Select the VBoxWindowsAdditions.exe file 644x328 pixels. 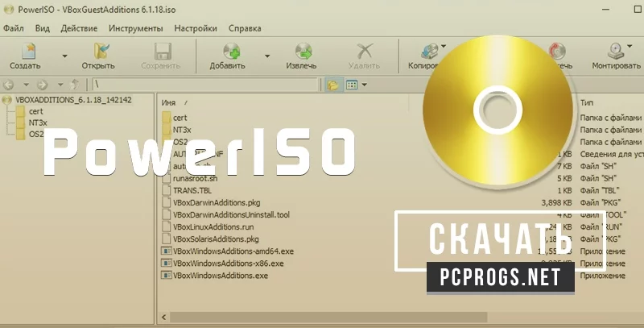coord(220,276)
